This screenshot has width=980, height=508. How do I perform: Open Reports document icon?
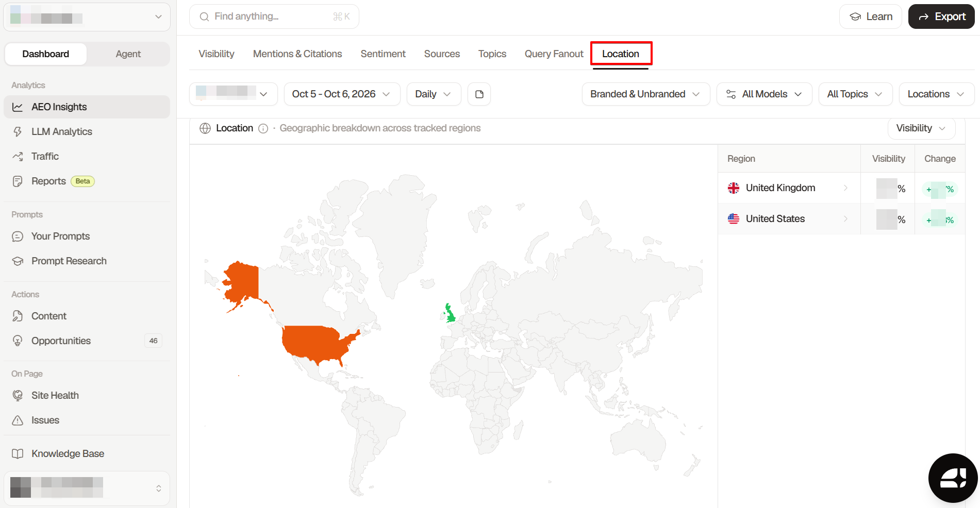(18, 181)
